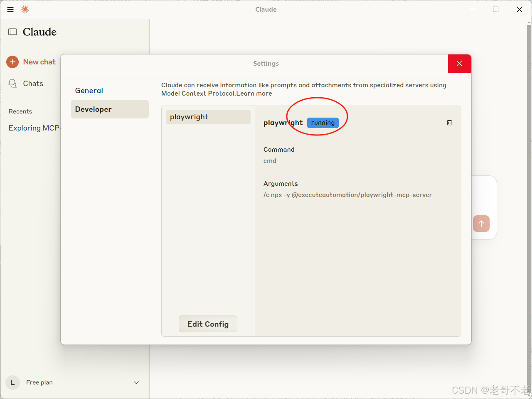Click the Claude title in sidebar
Screen dimensions: 532x399
[39, 32]
